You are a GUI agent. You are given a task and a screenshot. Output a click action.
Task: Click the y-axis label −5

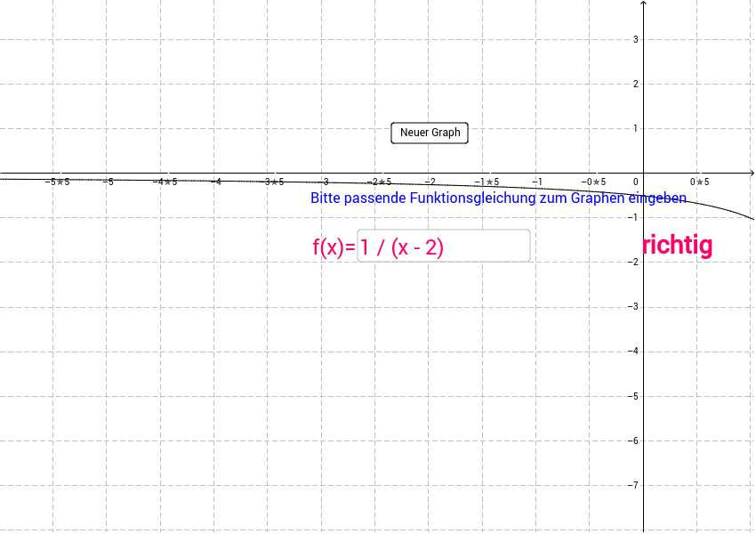(x=632, y=396)
